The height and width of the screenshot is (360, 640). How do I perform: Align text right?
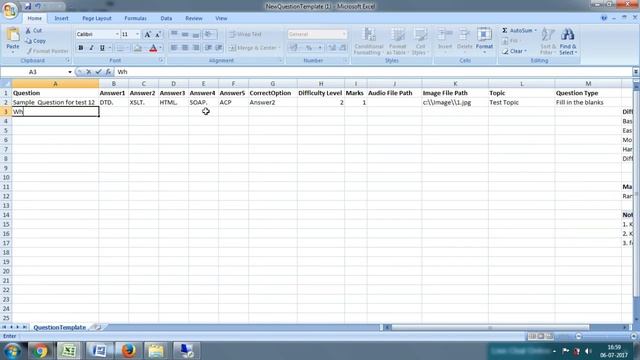(196, 48)
